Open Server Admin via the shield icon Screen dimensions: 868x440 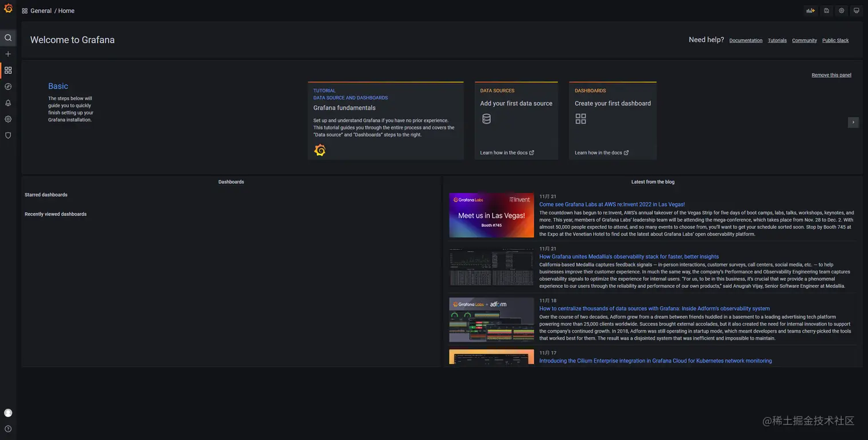pyautogui.click(x=8, y=136)
